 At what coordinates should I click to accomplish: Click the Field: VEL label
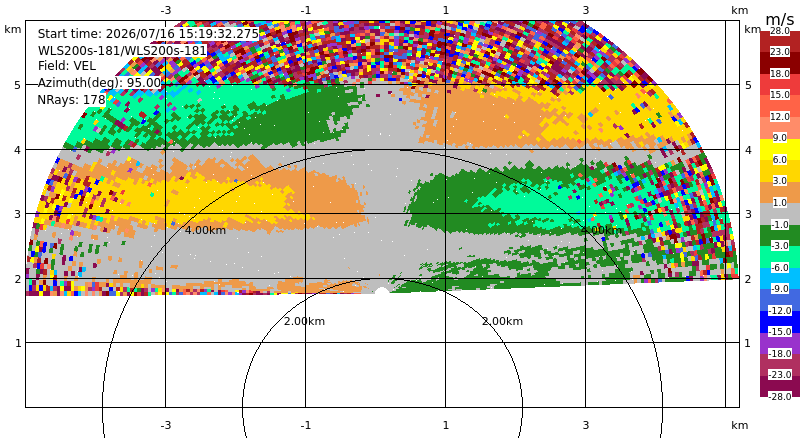click(x=67, y=66)
